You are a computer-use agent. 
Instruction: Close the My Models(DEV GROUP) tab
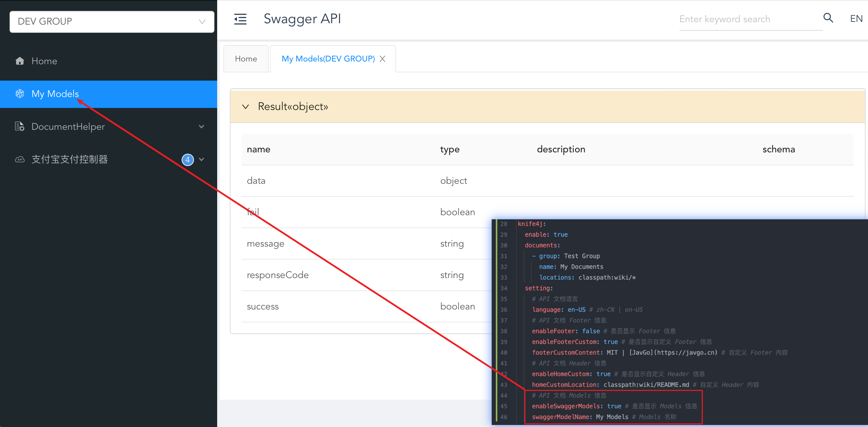[382, 58]
